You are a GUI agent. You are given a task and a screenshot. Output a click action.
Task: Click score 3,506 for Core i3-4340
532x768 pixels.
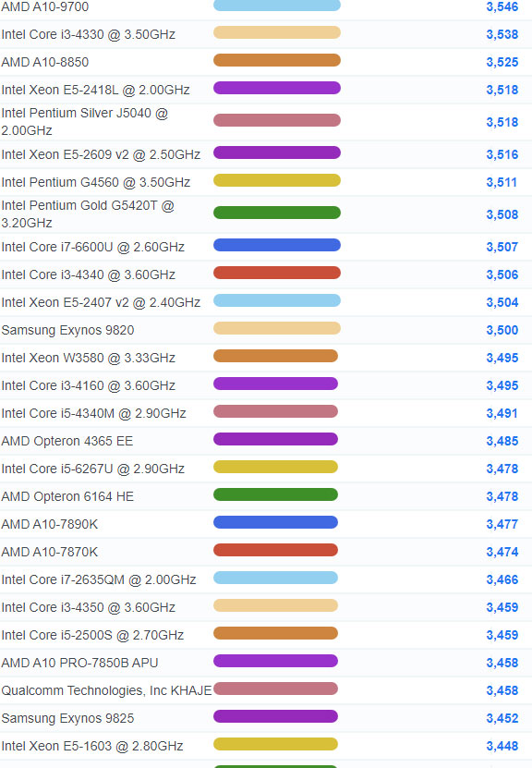502,274
